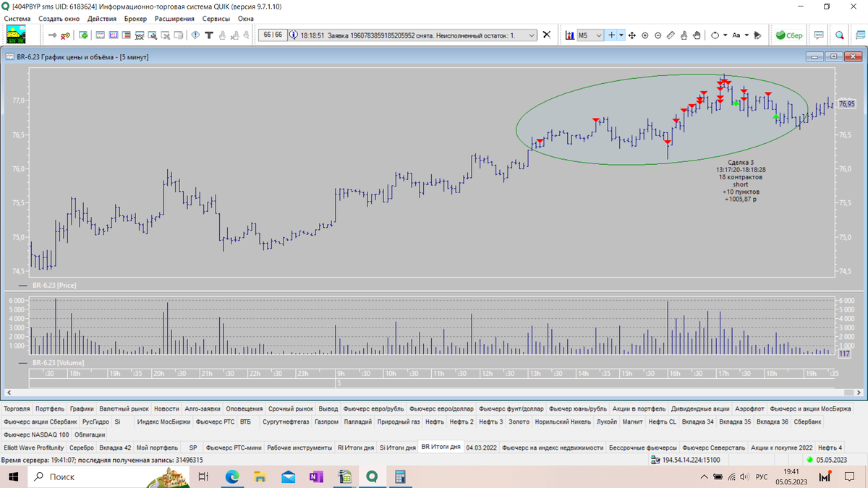Open the Сервисы menu
The height and width of the screenshot is (488, 868).
216,18
